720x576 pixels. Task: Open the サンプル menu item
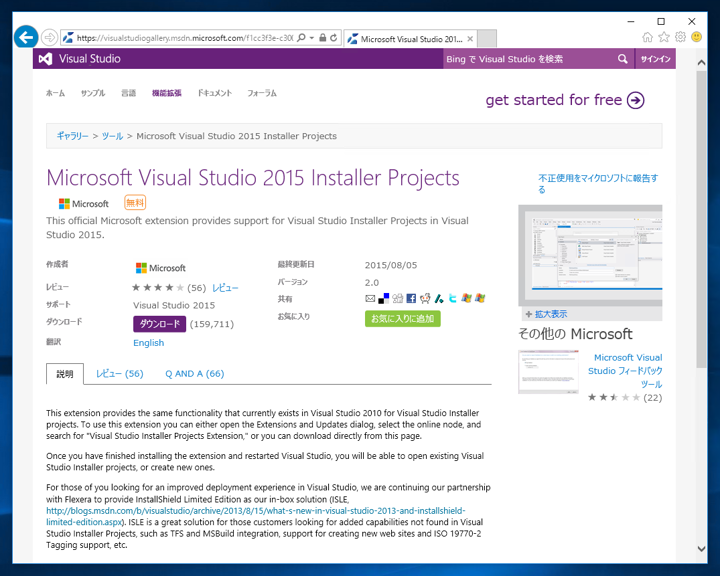92,93
